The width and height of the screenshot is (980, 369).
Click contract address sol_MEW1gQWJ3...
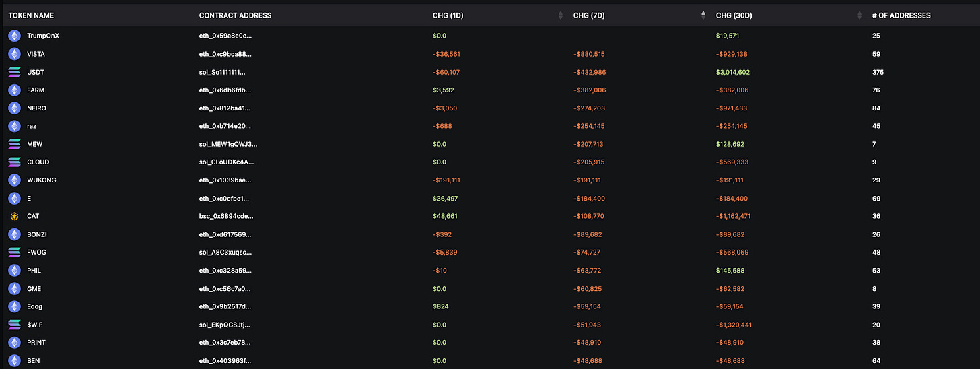[x=228, y=144]
